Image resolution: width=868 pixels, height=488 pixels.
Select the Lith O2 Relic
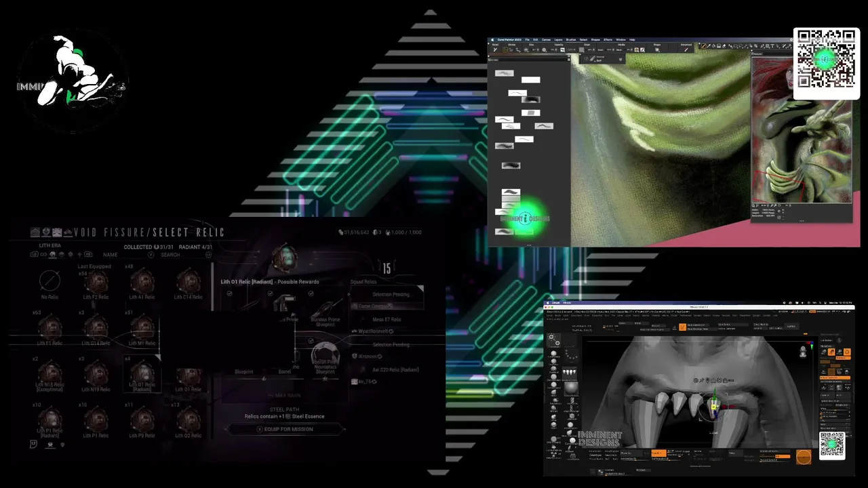pos(188,422)
